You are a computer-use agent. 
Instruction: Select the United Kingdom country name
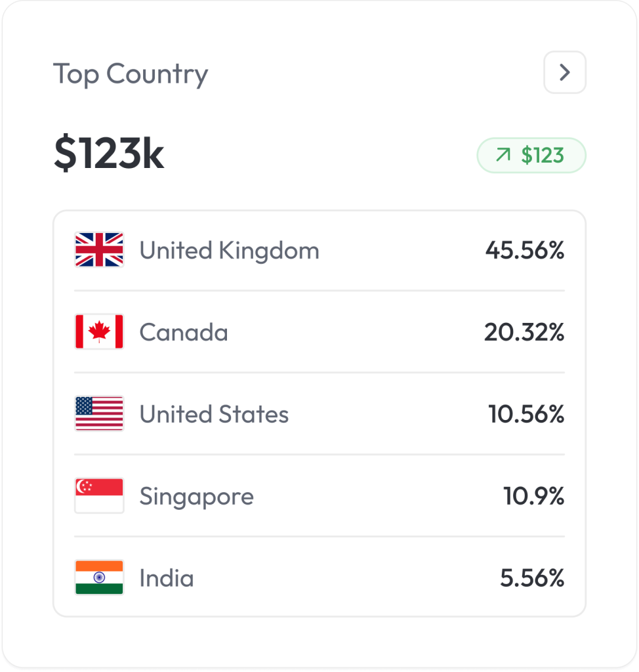[229, 251]
